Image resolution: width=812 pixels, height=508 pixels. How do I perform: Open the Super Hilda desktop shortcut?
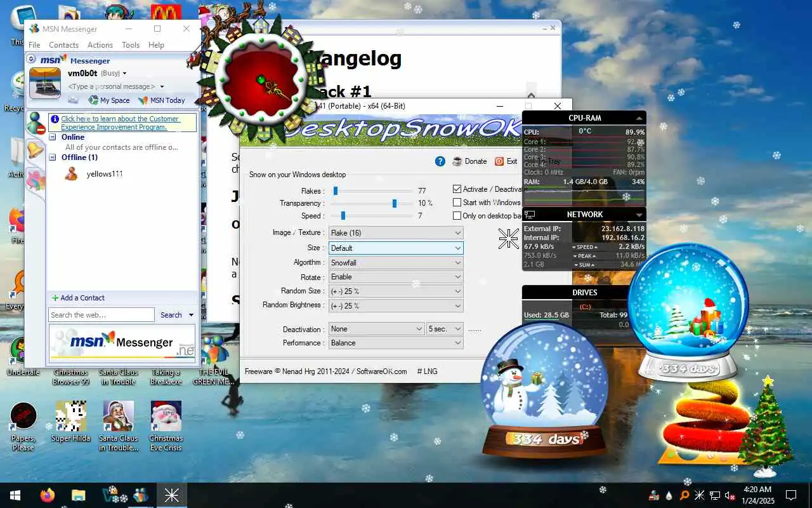tap(70, 422)
